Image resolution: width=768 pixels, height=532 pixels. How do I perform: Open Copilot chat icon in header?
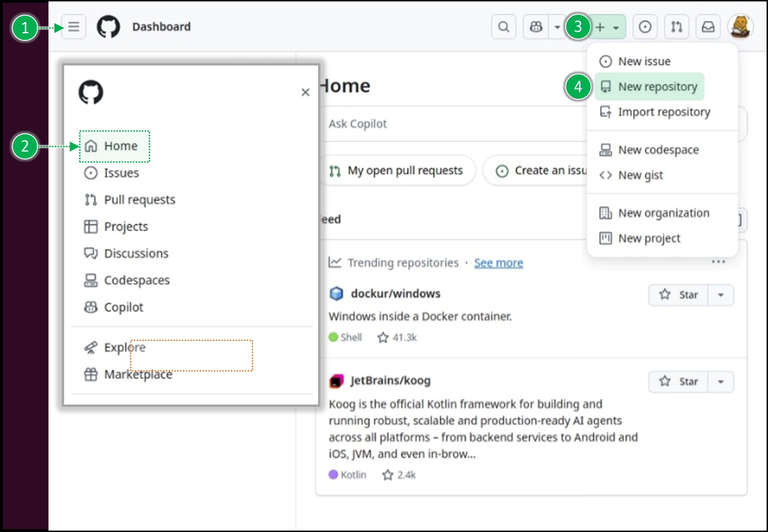536,27
